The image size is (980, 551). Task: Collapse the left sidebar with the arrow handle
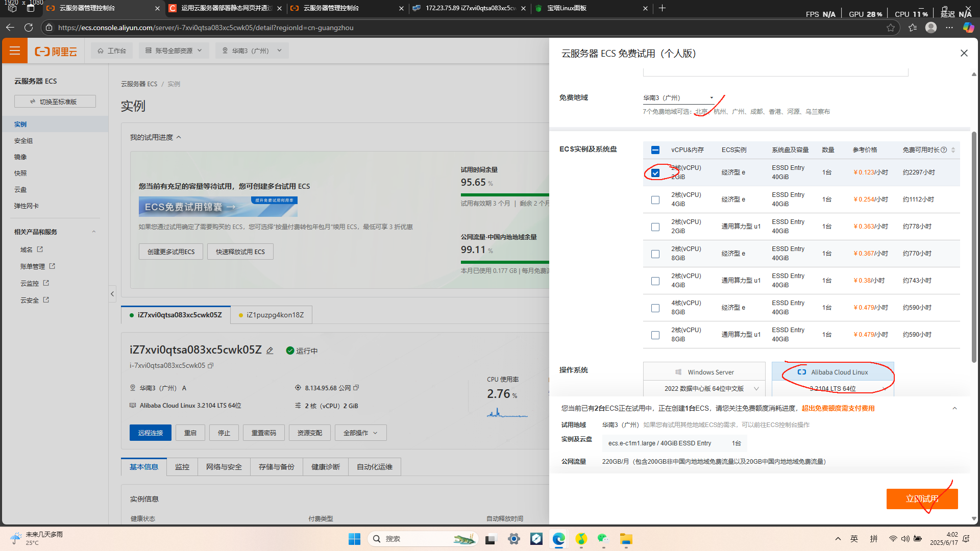point(112,294)
